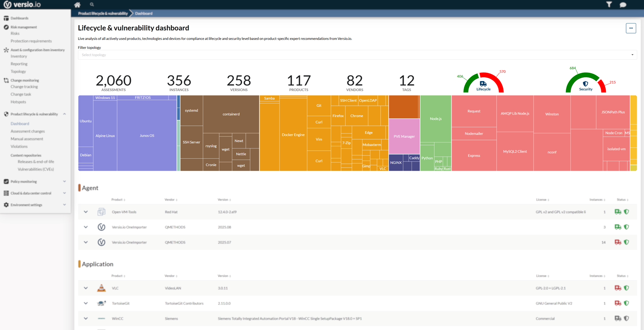The width and height of the screenshot is (644, 330).
Task: Expand the WinCC product row
Action: click(x=86, y=318)
